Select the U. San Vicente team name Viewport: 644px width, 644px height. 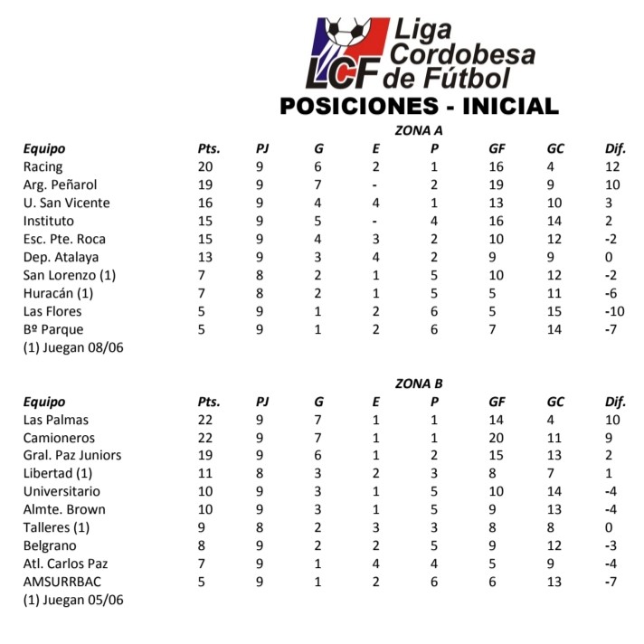point(66,203)
